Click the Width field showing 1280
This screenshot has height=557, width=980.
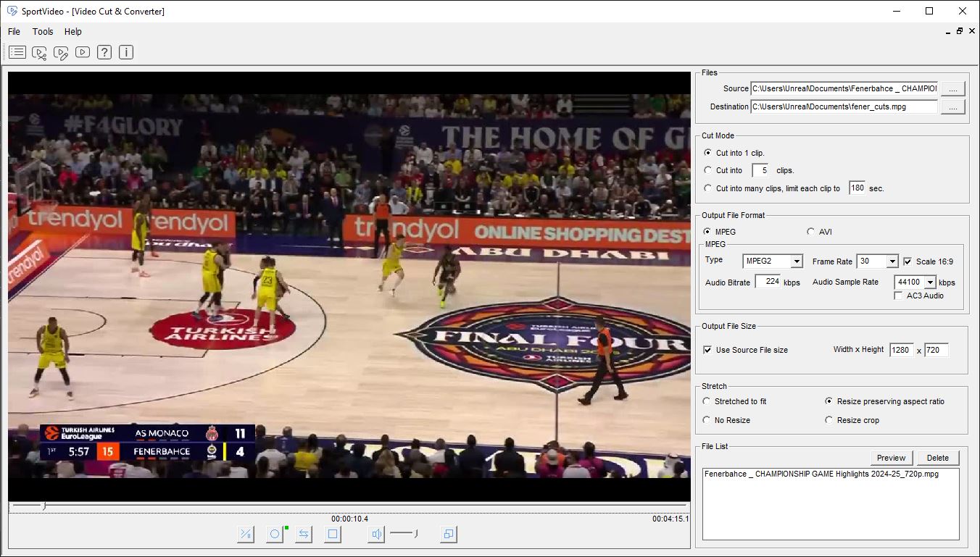[901, 350]
